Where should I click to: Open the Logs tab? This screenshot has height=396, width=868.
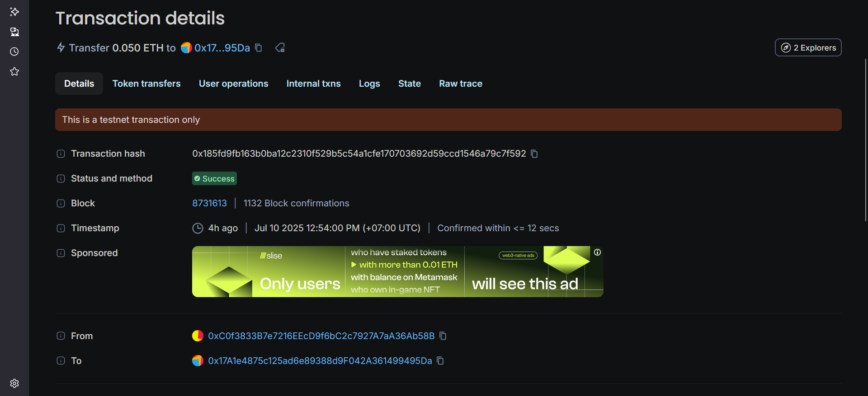(369, 84)
